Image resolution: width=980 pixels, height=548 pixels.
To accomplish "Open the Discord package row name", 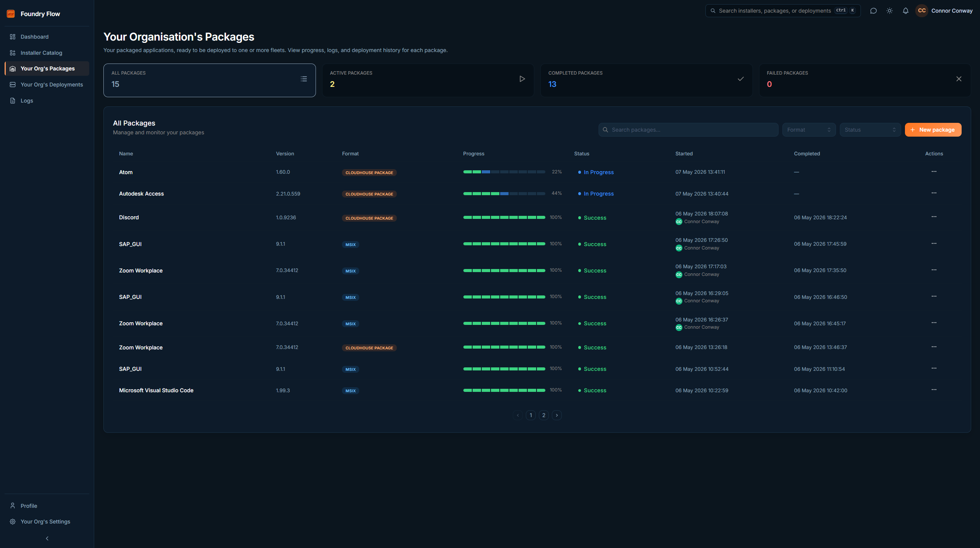I will pos(129,217).
